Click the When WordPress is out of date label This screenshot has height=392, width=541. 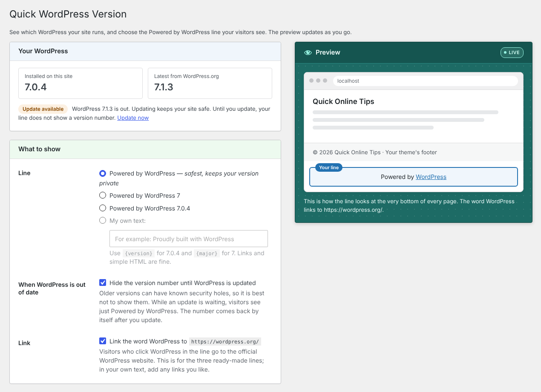coord(52,288)
